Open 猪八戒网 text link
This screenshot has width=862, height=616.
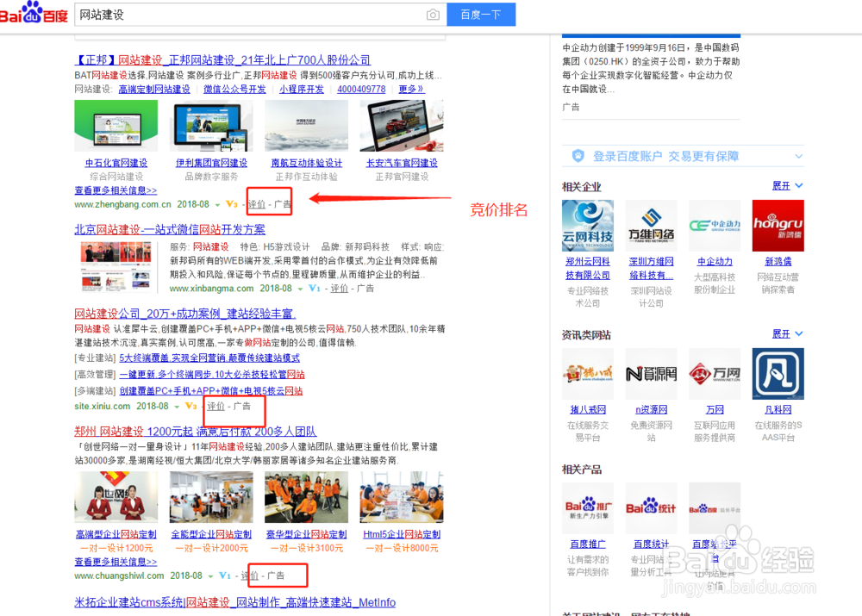[x=588, y=410]
